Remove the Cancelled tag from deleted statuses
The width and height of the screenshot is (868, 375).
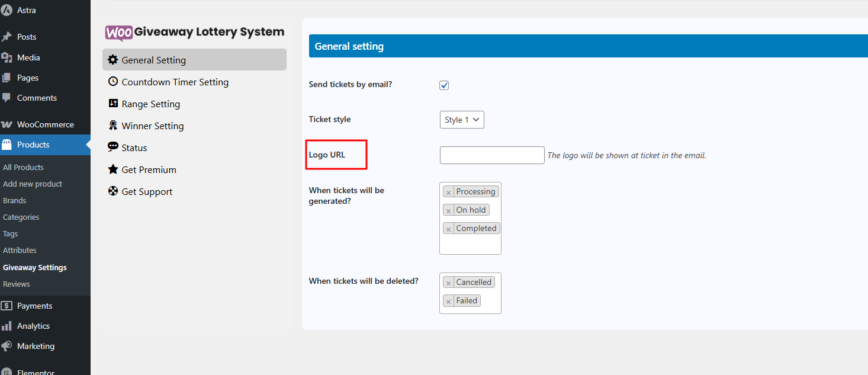448,283
